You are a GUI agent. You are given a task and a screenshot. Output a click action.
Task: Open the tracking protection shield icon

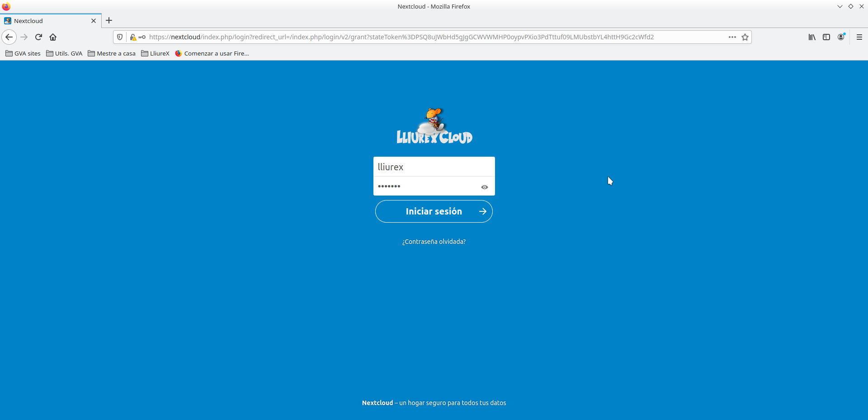[x=120, y=37]
